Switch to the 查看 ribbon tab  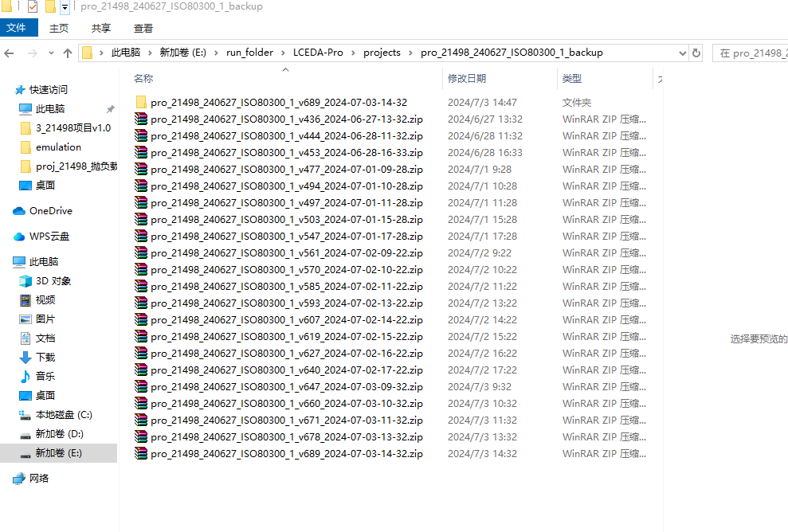coord(143,28)
